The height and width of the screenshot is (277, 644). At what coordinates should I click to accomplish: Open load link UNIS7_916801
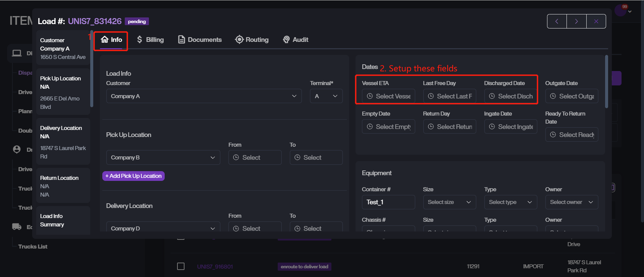pos(215,267)
